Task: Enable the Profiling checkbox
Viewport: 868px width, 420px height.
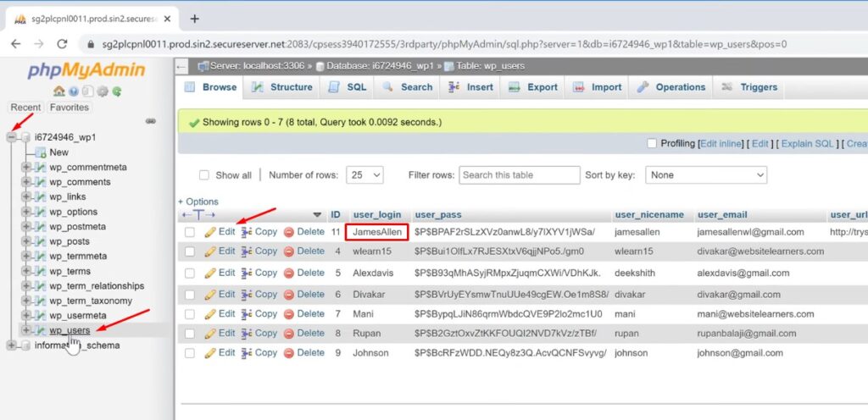Action: click(652, 143)
